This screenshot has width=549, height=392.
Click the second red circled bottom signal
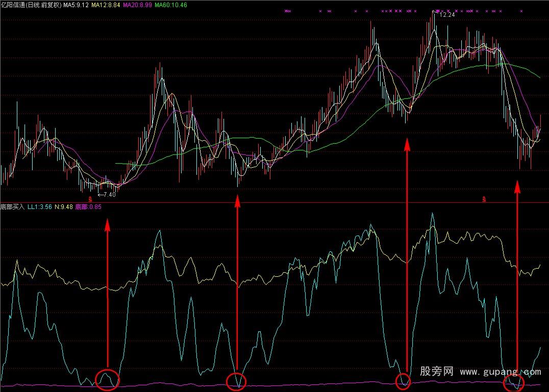click(236, 381)
